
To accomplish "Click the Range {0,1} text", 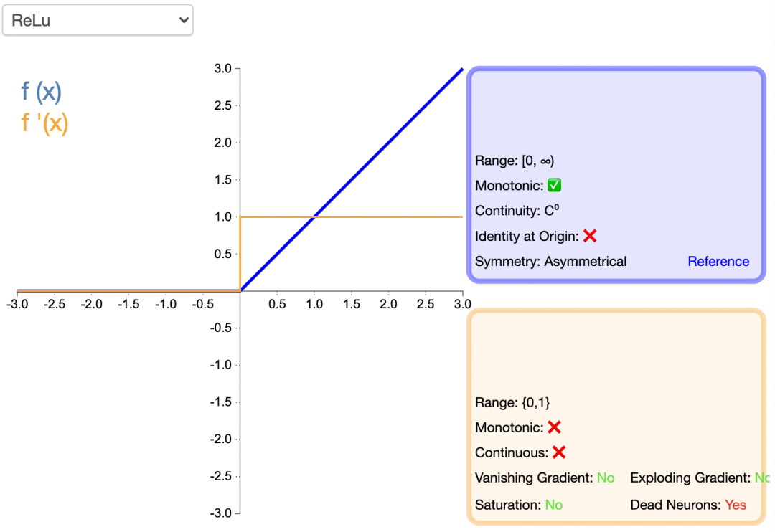I will pos(512,402).
